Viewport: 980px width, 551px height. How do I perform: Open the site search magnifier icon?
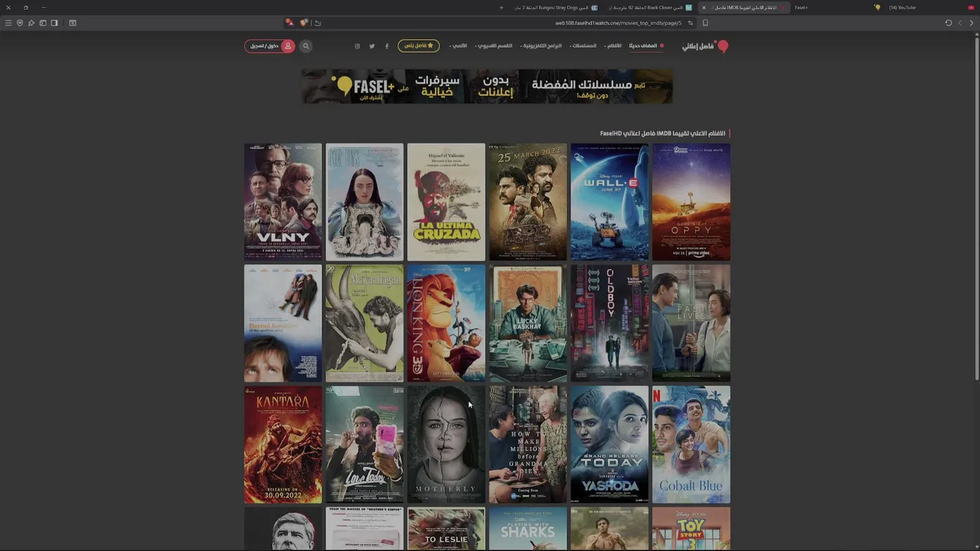tap(305, 46)
